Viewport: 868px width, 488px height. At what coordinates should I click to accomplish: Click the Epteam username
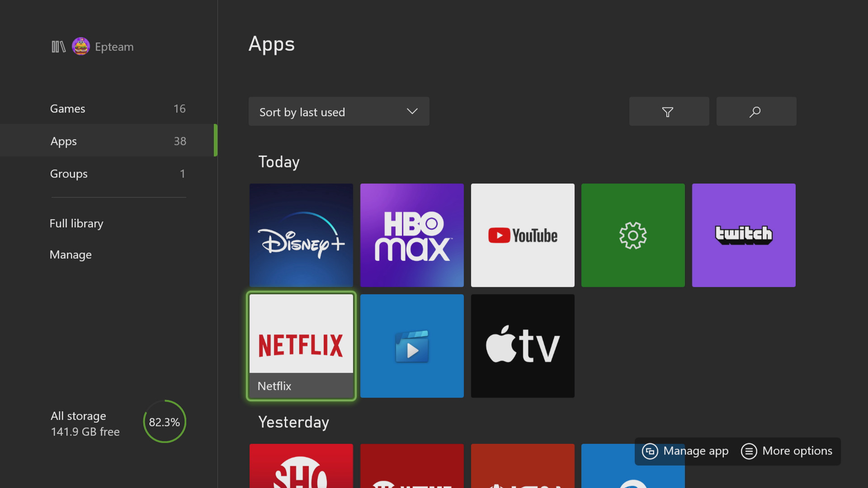[x=114, y=47]
